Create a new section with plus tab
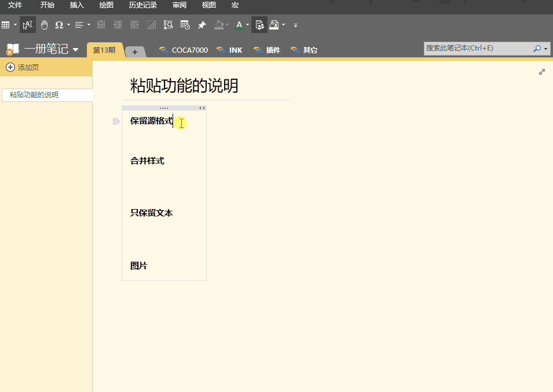553x392 pixels. pyautogui.click(x=135, y=52)
